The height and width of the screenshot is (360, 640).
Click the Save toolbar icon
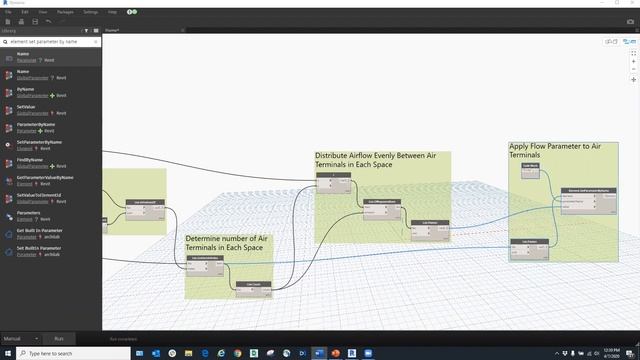pos(35,22)
